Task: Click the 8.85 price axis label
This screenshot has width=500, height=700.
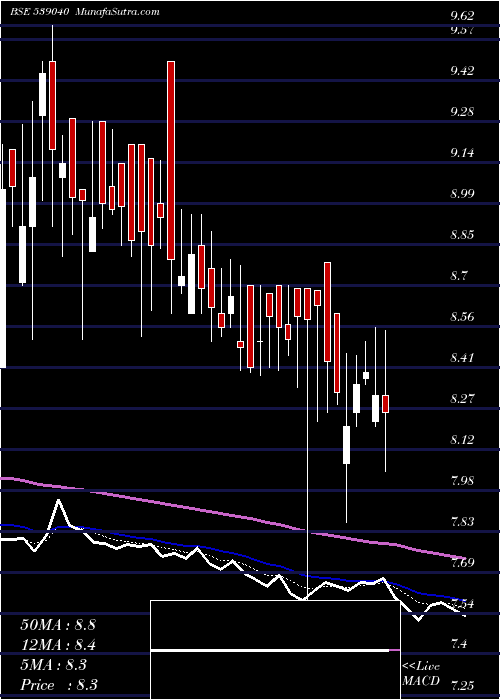Action: (462, 235)
